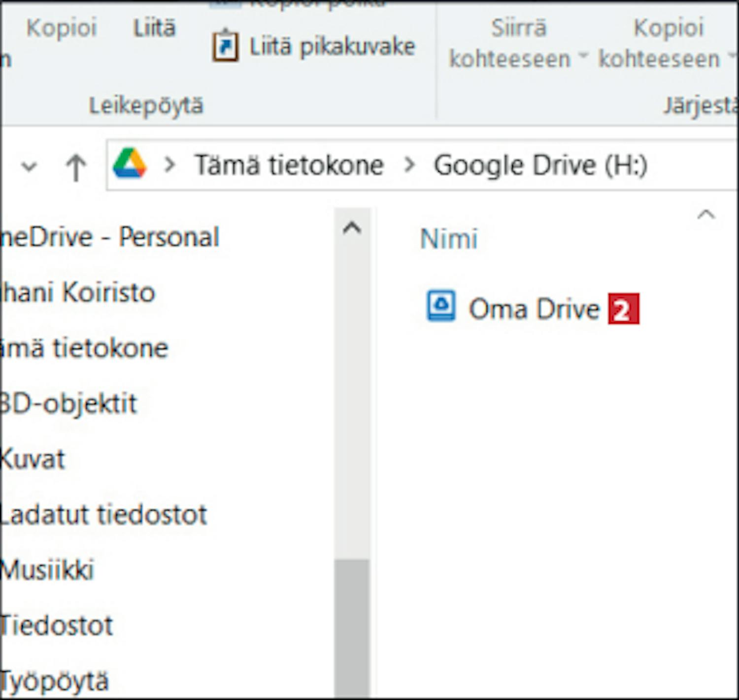The height and width of the screenshot is (700, 739).
Task: Open the recent locations dropdown chevron
Action: [x=29, y=167]
